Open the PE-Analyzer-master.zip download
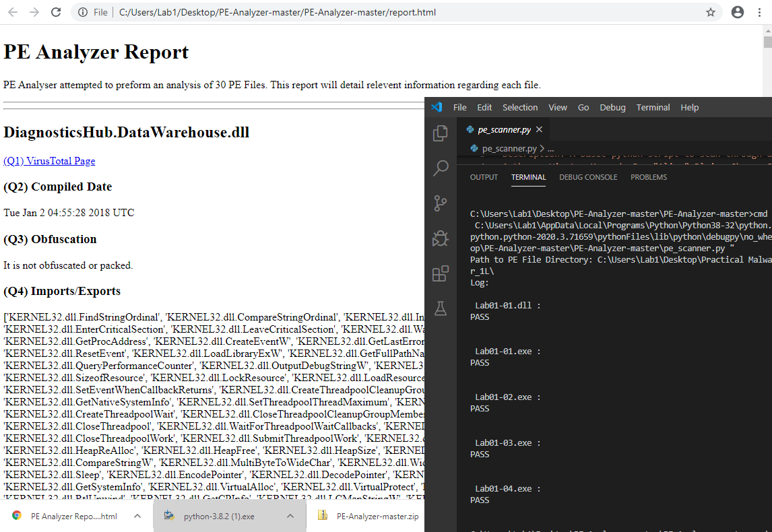Screen dimensions: 772x532 tap(378, 517)
